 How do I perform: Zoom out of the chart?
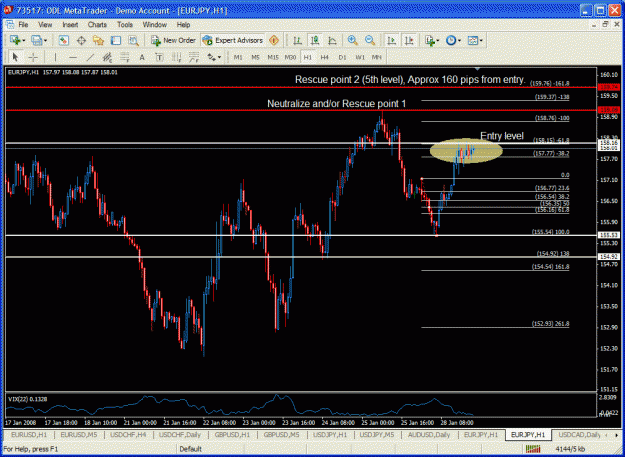(370, 40)
